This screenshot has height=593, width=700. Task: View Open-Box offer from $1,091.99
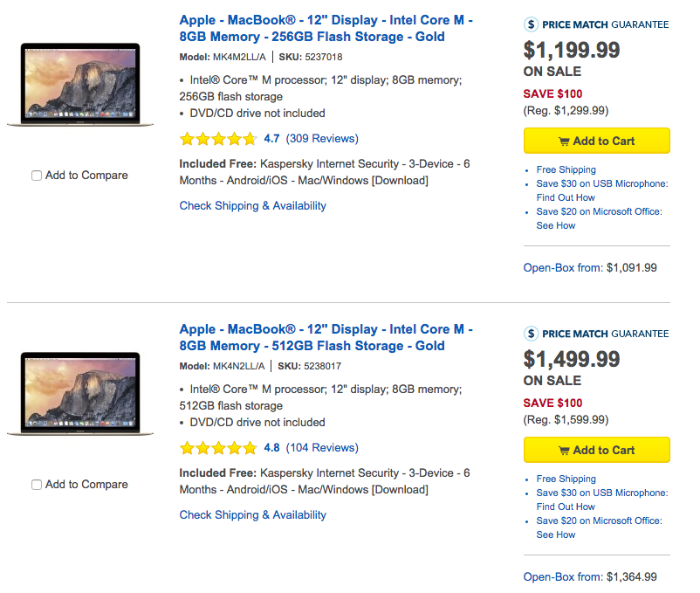(x=590, y=267)
